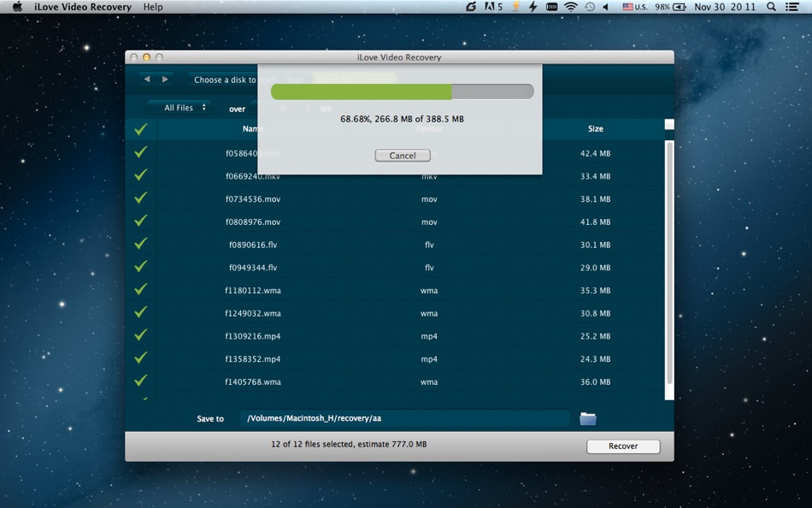812x508 pixels.
Task: Select the f1309216.mp4 file name
Action: tap(253, 336)
